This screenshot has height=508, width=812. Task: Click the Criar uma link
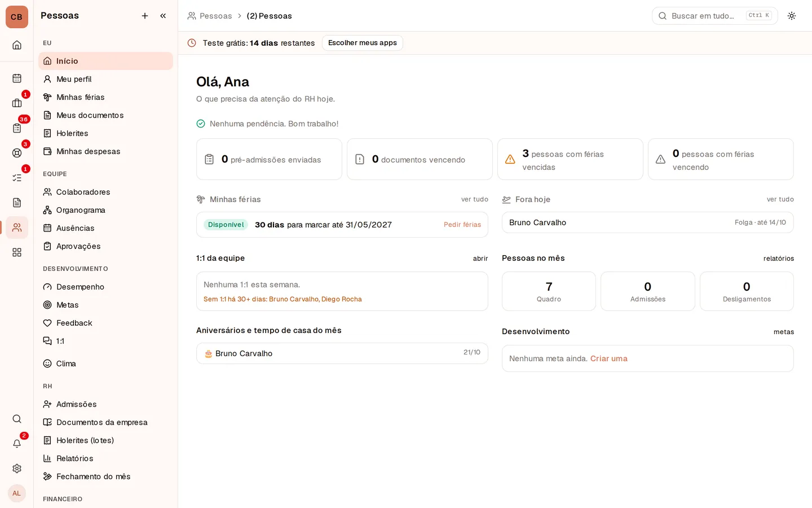point(609,358)
